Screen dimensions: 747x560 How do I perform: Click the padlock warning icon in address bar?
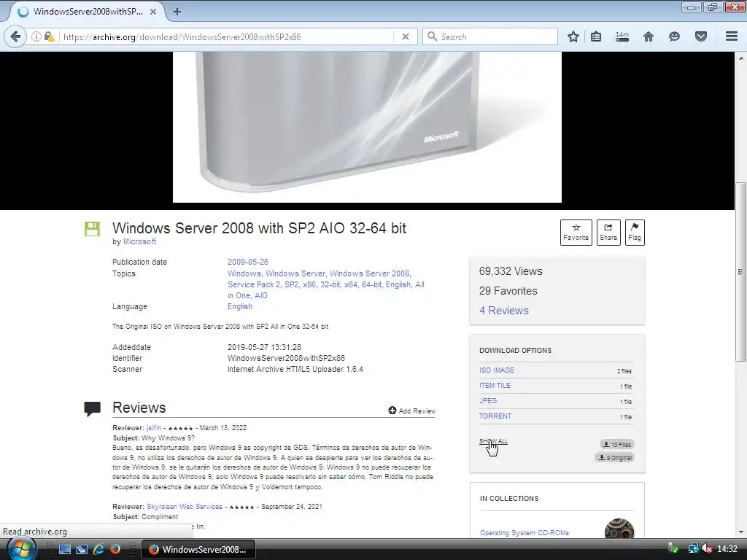[x=49, y=36]
